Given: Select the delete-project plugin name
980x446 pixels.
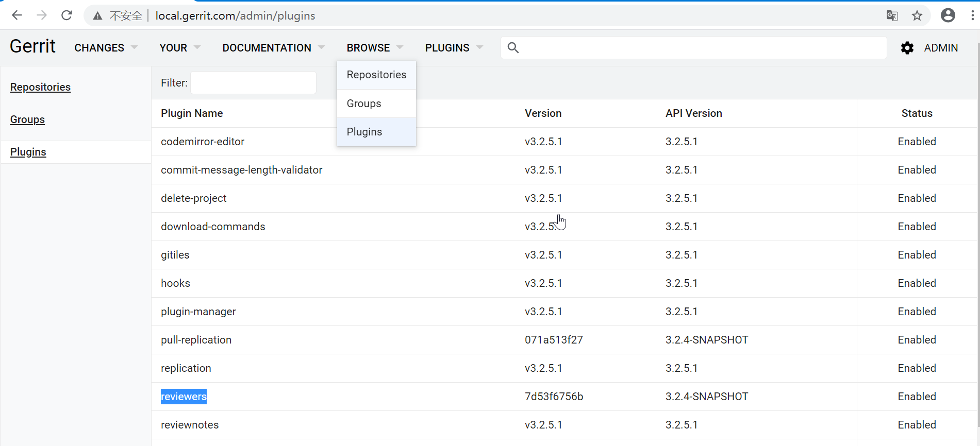Looking at the screenshot, I should tap(193, 198).
